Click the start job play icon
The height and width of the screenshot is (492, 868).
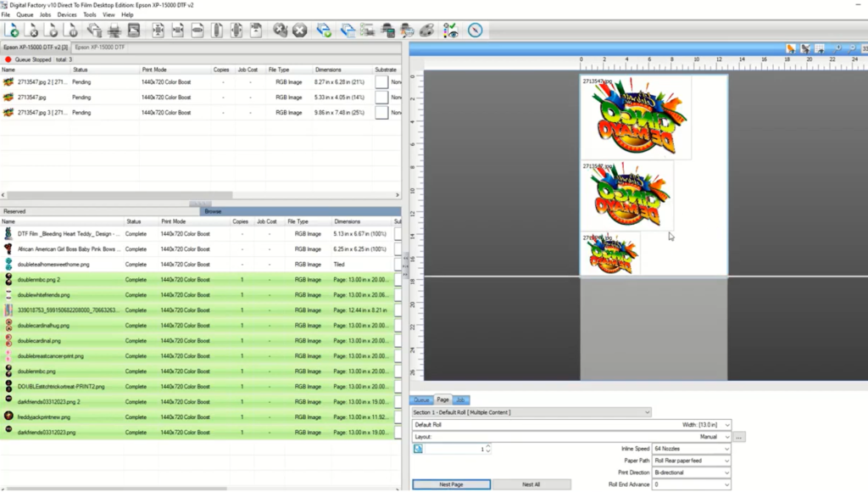point(52,31)
